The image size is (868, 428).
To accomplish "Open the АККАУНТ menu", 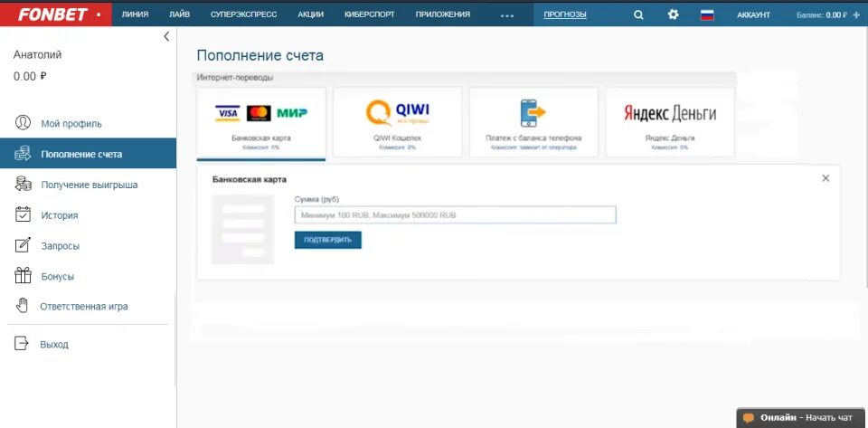I will click(753, 15).
